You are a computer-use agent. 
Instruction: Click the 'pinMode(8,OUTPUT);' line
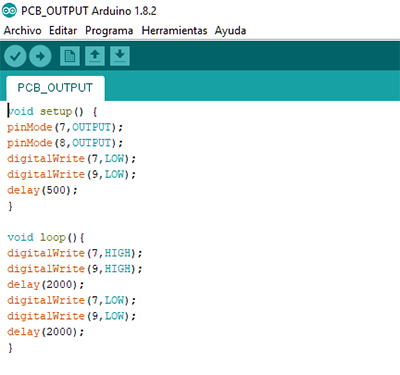[65, 143]
